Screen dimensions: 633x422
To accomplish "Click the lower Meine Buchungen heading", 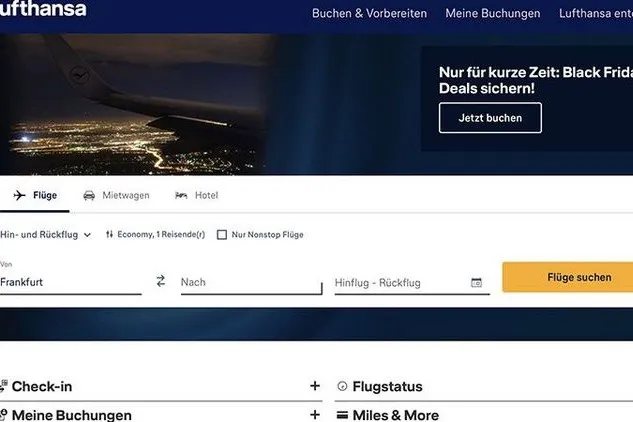I will coord(72,415).
